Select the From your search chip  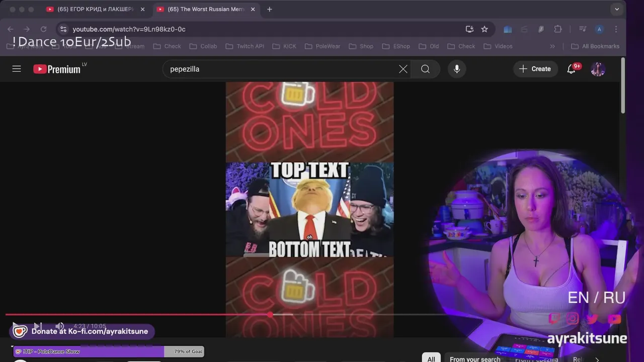click(475, 359)
